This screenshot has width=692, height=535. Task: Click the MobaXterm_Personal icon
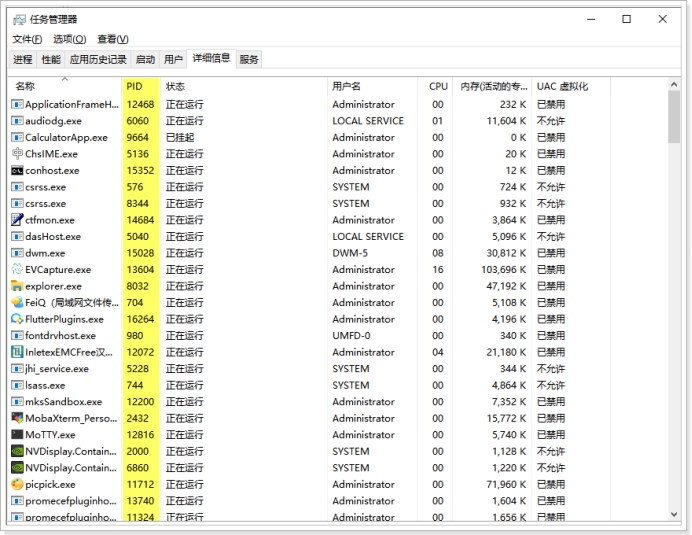tap(17, 418)
